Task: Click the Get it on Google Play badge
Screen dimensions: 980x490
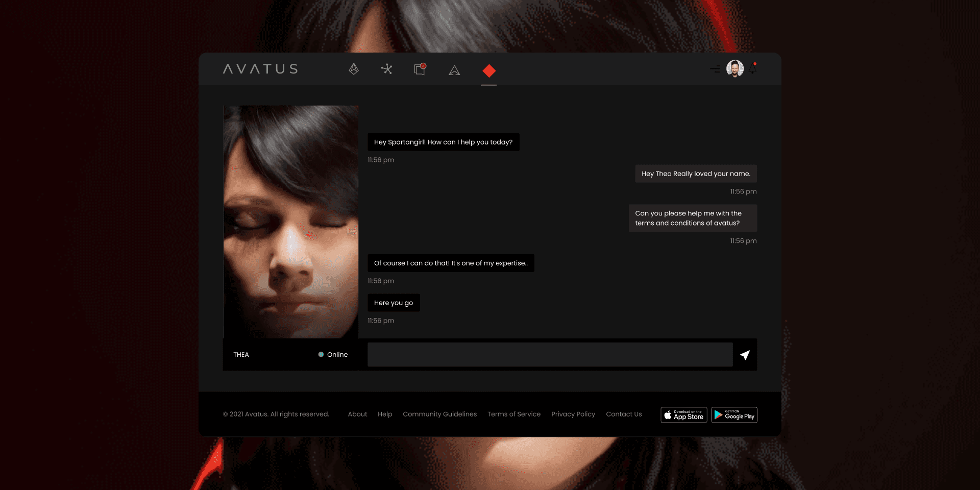Action: point(734,415)
